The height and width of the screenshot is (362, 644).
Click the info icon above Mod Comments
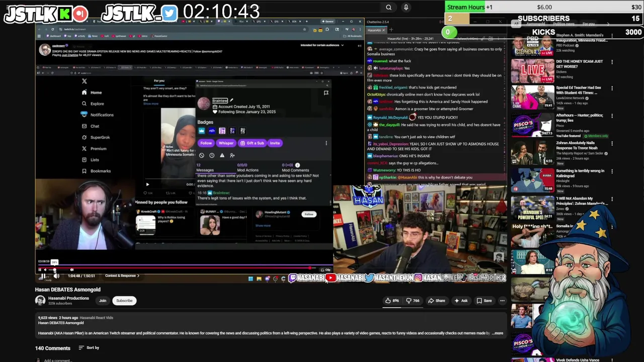(x=297, y=165)
